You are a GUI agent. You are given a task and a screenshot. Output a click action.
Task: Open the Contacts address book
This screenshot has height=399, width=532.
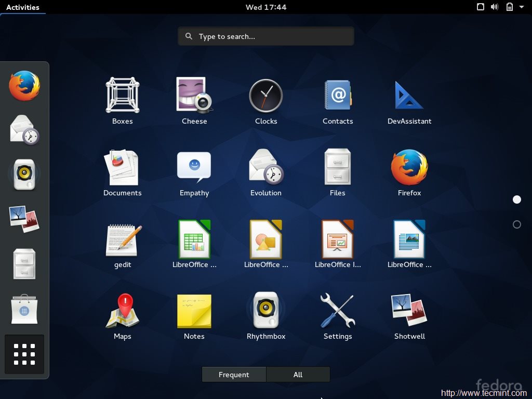point(338,95)
